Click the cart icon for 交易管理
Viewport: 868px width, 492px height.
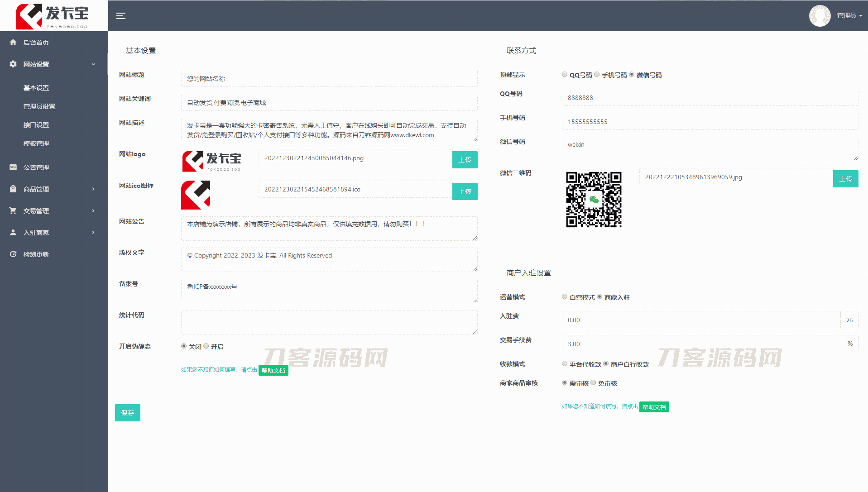(13, 211)
